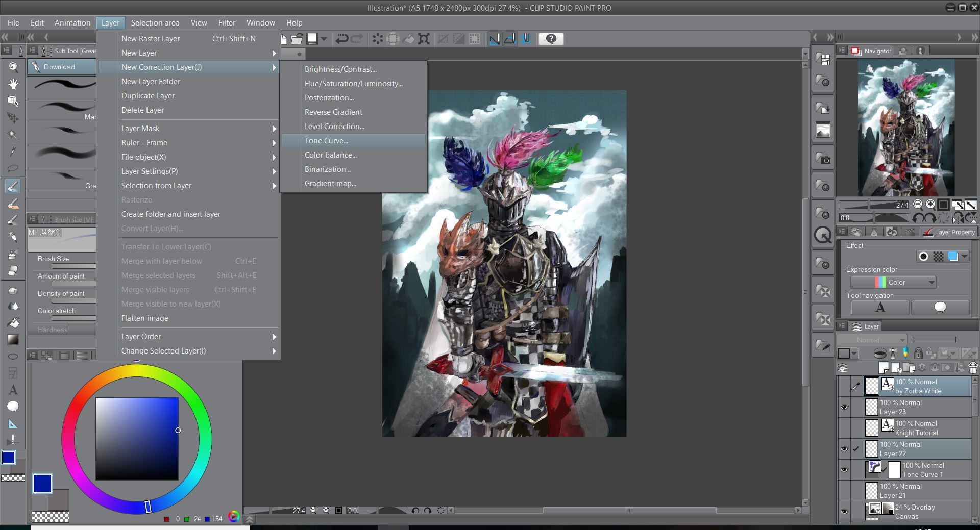The height and width of the screenshot is (530, 980).
Task: Hide the Tone Curve 1 layer
Action: pyautogui.click(x=844, y=470)
